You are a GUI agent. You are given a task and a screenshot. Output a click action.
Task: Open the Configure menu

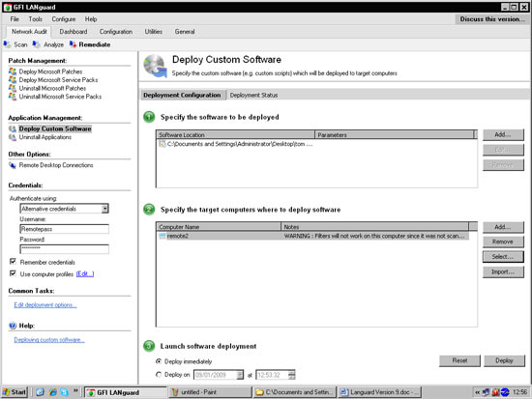tap(64, 19)
